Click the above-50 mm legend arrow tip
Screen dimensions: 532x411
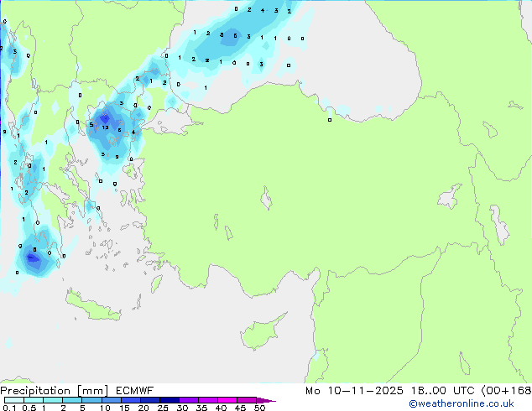click(x=266, y=400)
